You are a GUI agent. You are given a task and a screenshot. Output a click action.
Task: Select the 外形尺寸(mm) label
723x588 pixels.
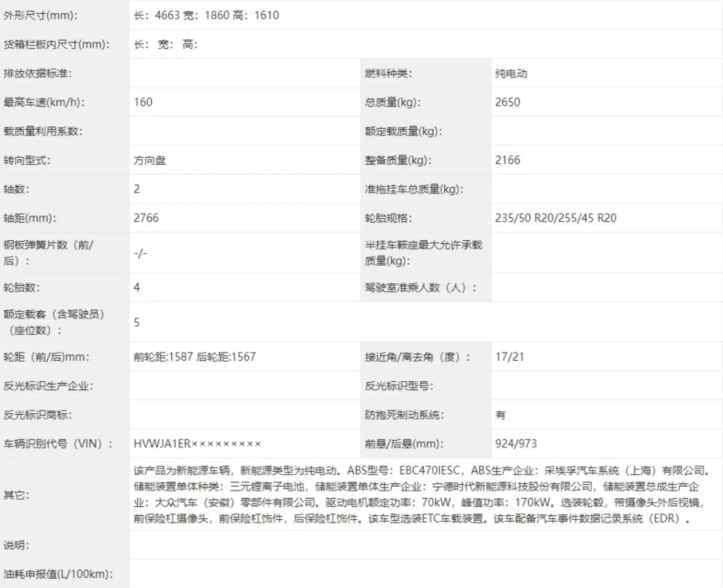point(40,15)
